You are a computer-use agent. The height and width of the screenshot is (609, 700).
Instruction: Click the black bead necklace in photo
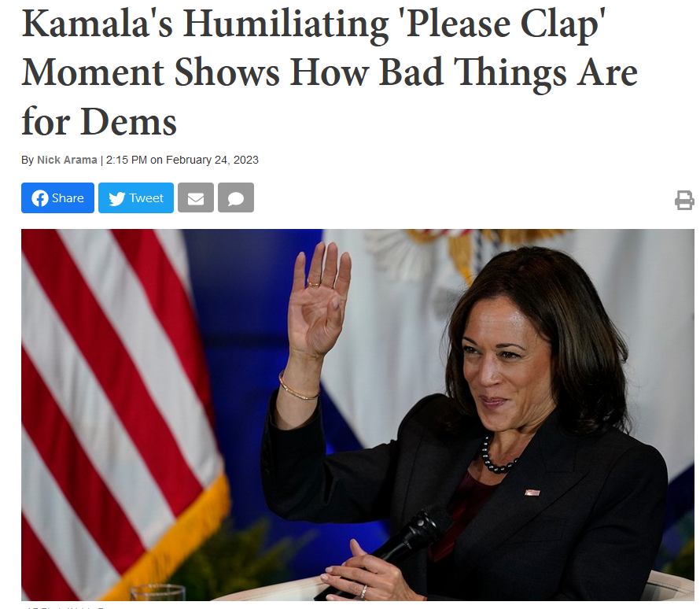pos(496,458)
